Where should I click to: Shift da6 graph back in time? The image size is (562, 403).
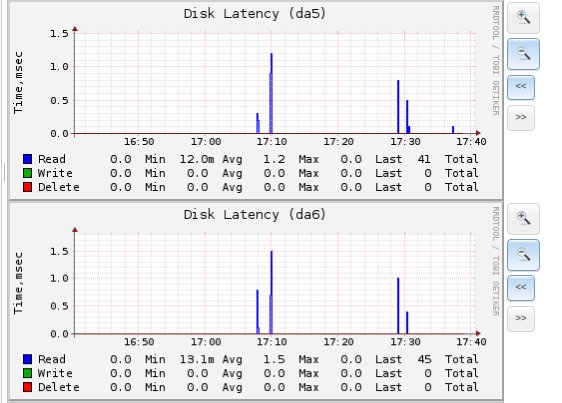pyautogui.click(x=521, y=288)
